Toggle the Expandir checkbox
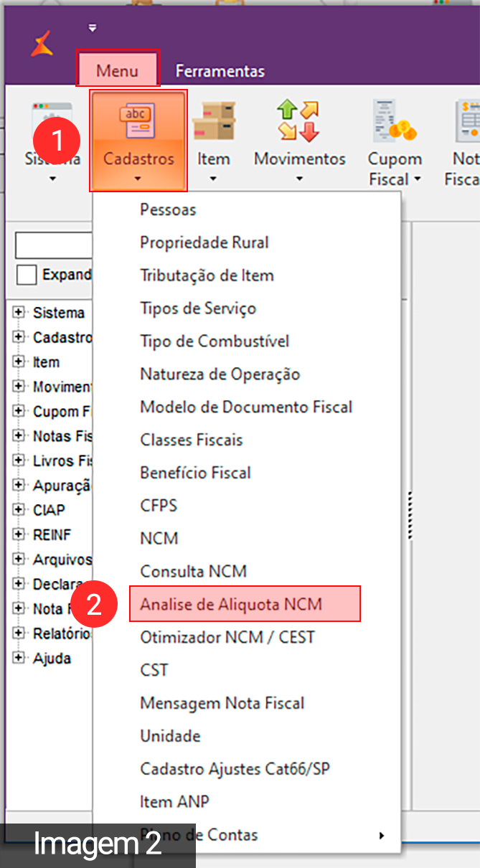Screen dimensions: 480x868 (27, 275)
